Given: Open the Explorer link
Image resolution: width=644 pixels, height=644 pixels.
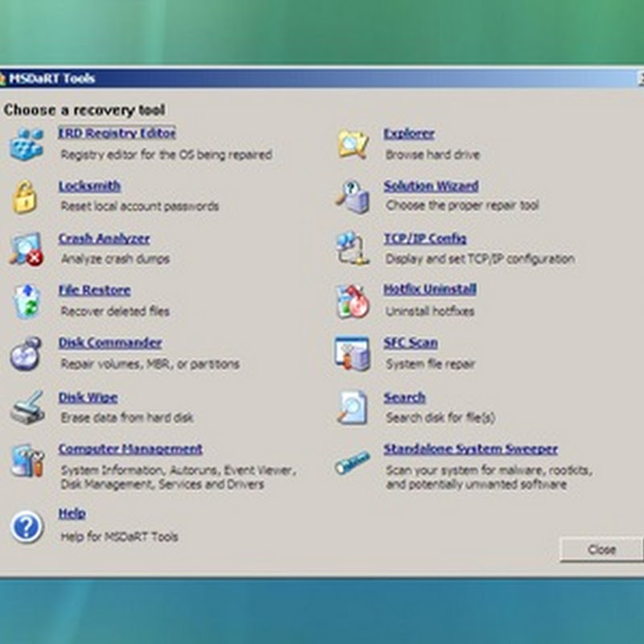Looking at the screenshot, I should pyautogui.click(x=409, y=134).
